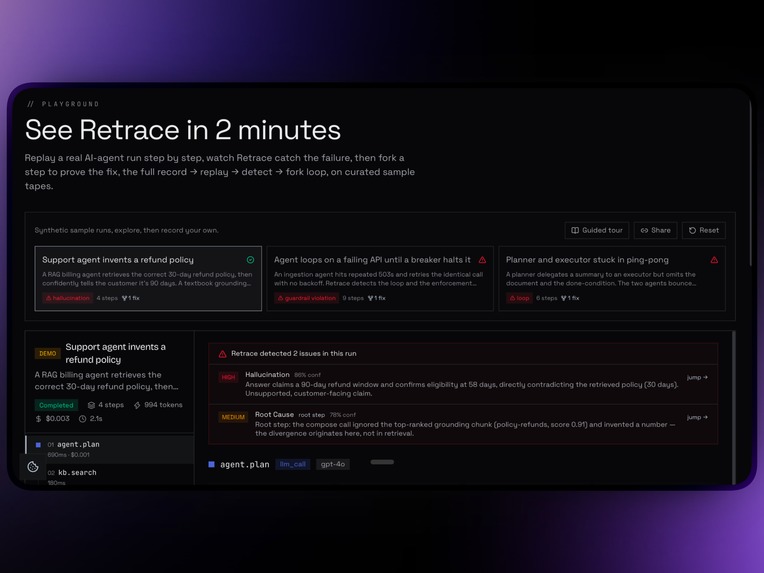Click the '9 steps' label
764x573 pixels.
(353, 298)
